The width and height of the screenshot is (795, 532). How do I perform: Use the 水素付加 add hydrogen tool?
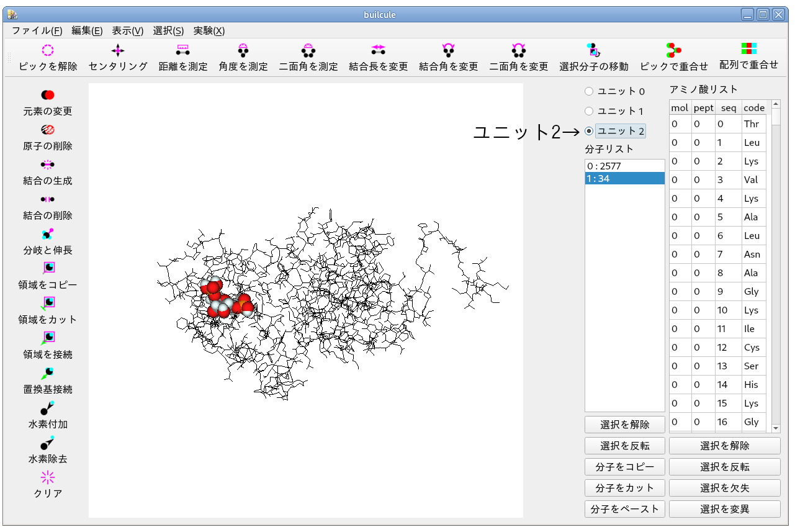48,408
